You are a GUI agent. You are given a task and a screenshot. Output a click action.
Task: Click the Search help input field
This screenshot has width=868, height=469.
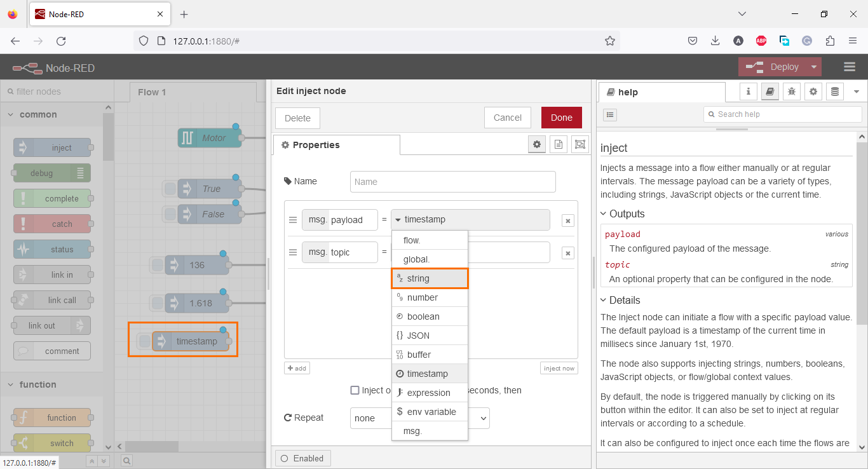point(782,114)
